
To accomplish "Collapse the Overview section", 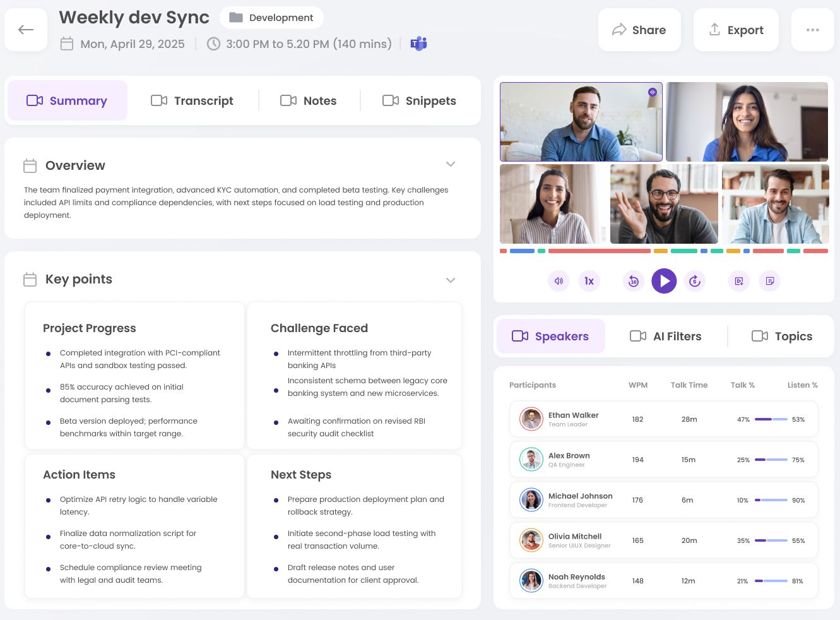I will pos(451,164).
